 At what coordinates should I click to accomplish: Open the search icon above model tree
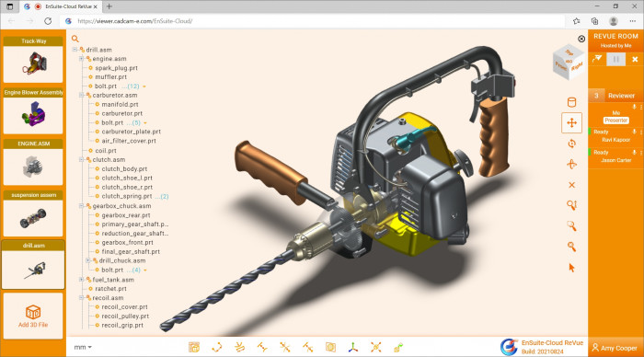point(75,39)
